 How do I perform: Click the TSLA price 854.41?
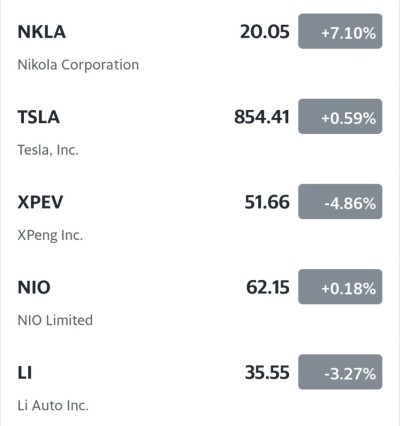click(262, 117)
